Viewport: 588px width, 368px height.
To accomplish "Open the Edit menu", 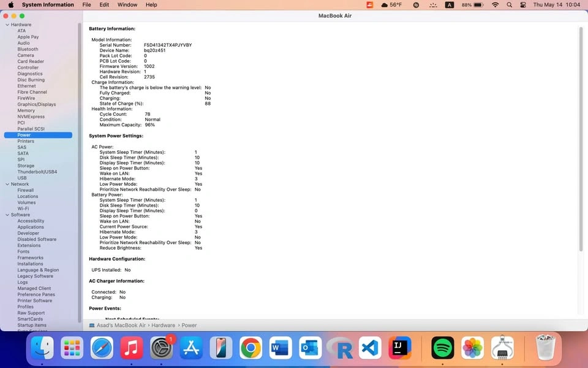I will coord(104,5).
